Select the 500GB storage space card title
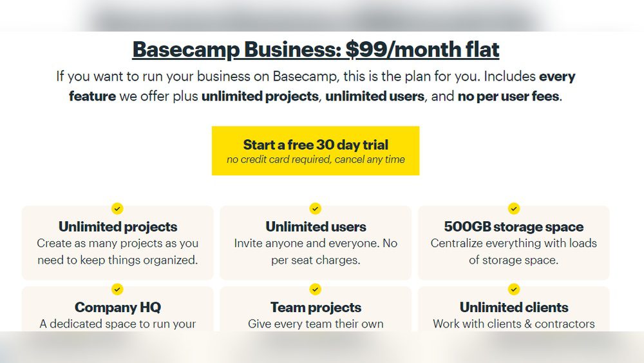 pos(514,227)
